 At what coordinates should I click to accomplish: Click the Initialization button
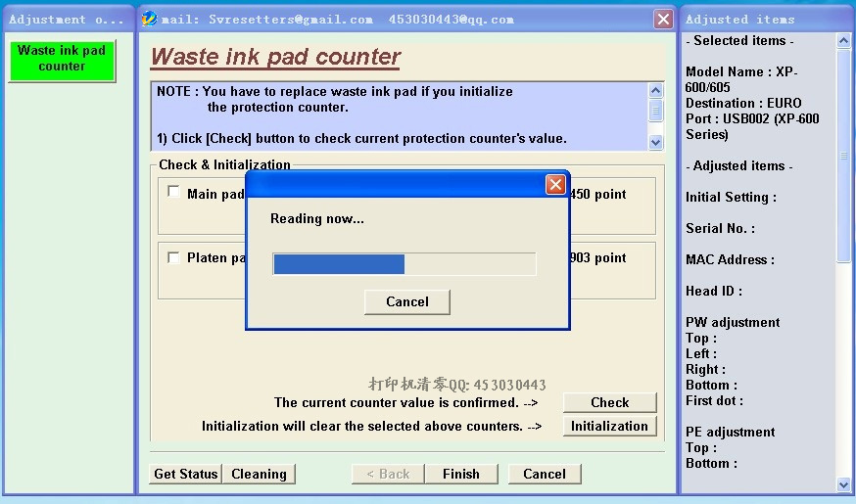[610, 426]
